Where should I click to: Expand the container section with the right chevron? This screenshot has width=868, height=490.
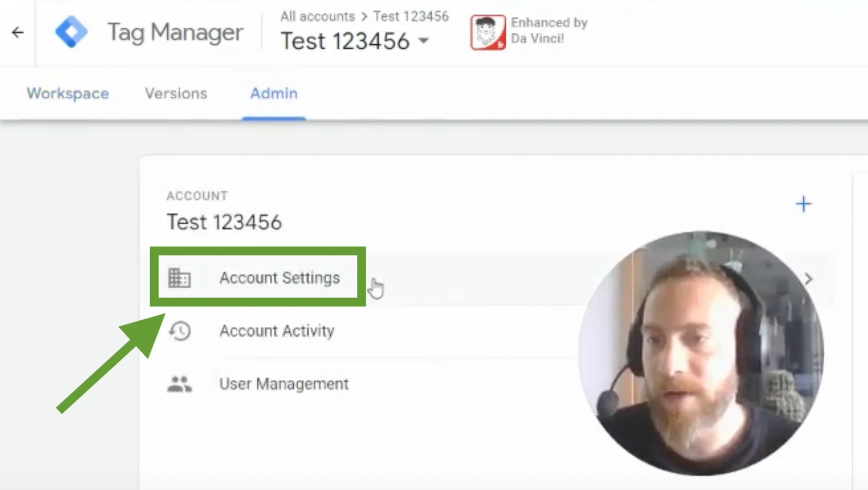pyautogui.click(x=809, y=279)
